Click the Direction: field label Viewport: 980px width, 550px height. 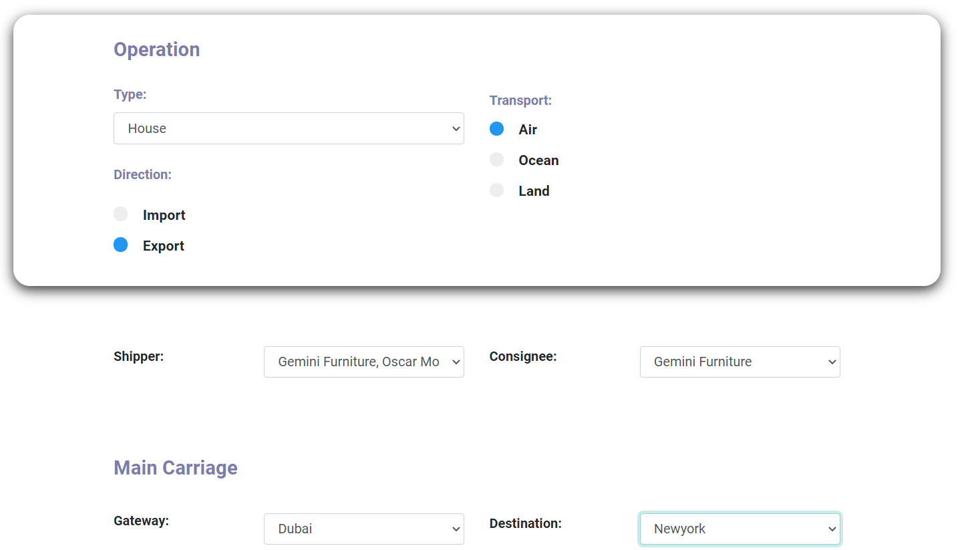[142, 174]
